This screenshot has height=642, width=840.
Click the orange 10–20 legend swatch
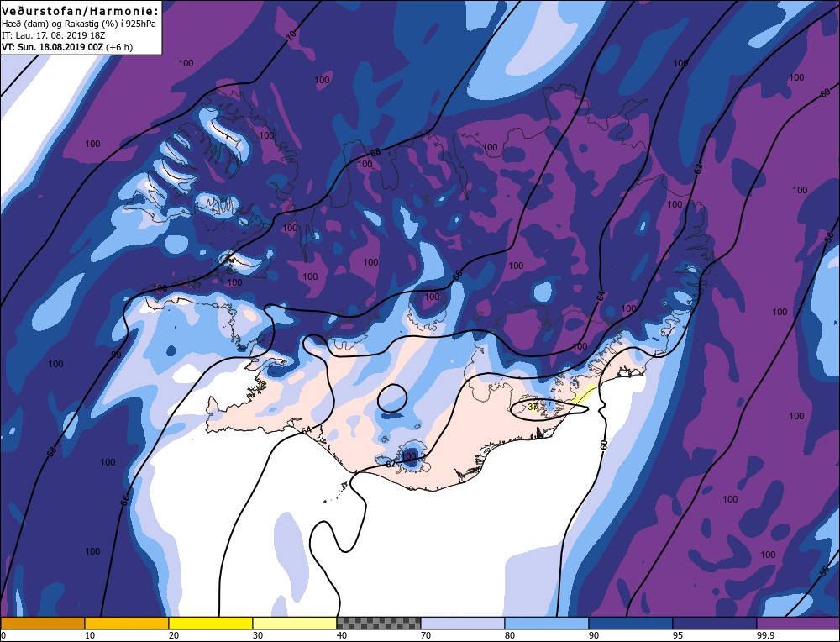coord(127,623)
